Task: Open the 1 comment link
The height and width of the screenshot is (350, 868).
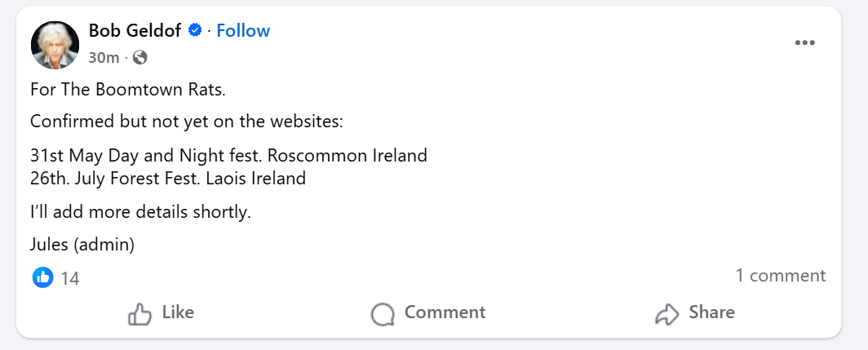Action: 780,276
